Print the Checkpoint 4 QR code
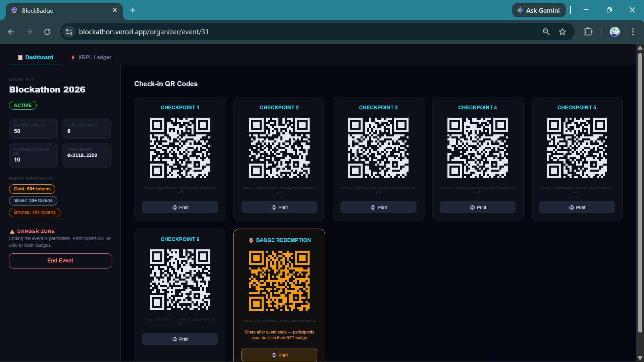 [478, 207]
